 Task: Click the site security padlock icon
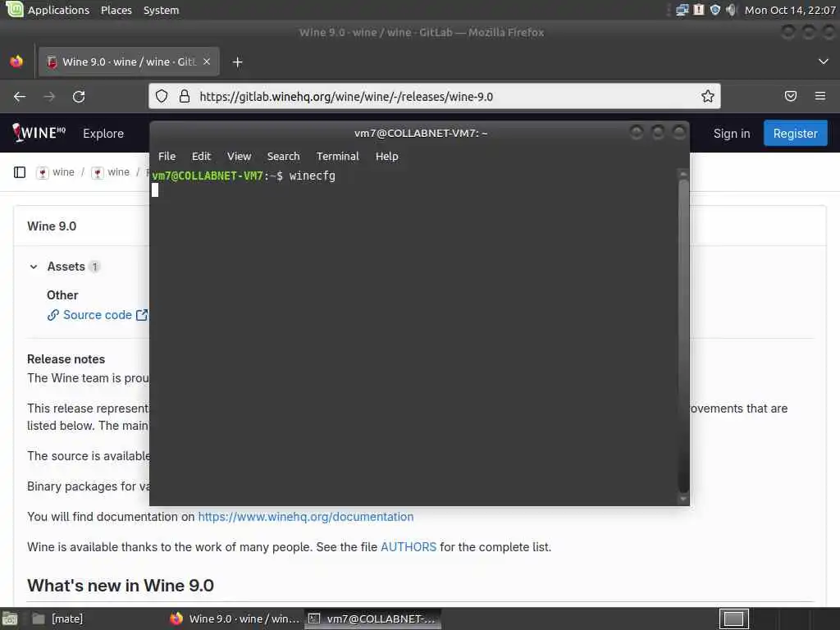tap(185, 96)
